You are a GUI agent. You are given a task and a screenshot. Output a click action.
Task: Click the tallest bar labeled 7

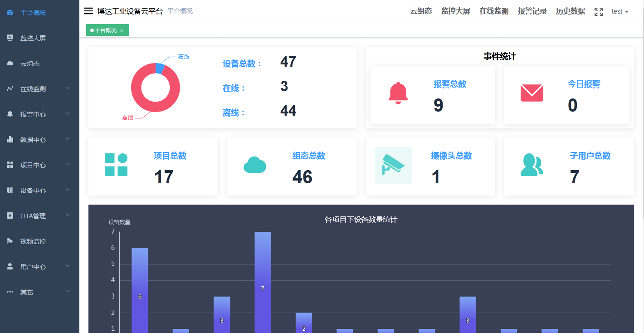click(x=263, y=281)
